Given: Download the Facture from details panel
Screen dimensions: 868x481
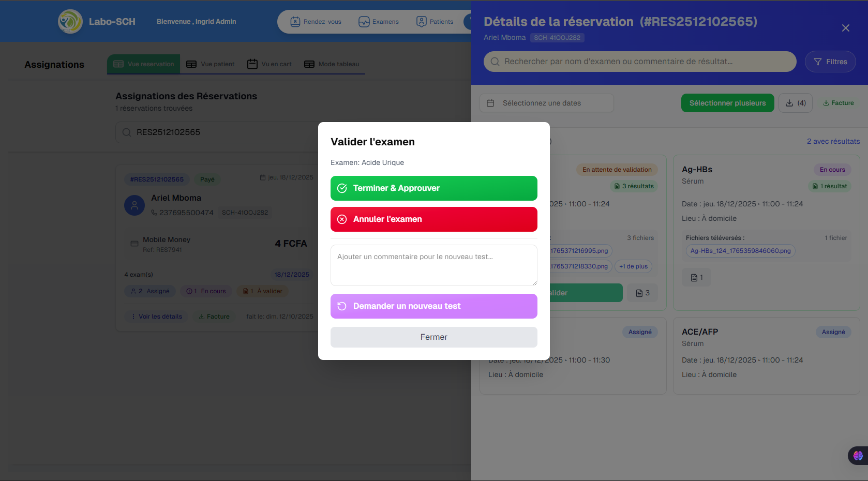Looking at the screenshot, I should click(839, 103).
